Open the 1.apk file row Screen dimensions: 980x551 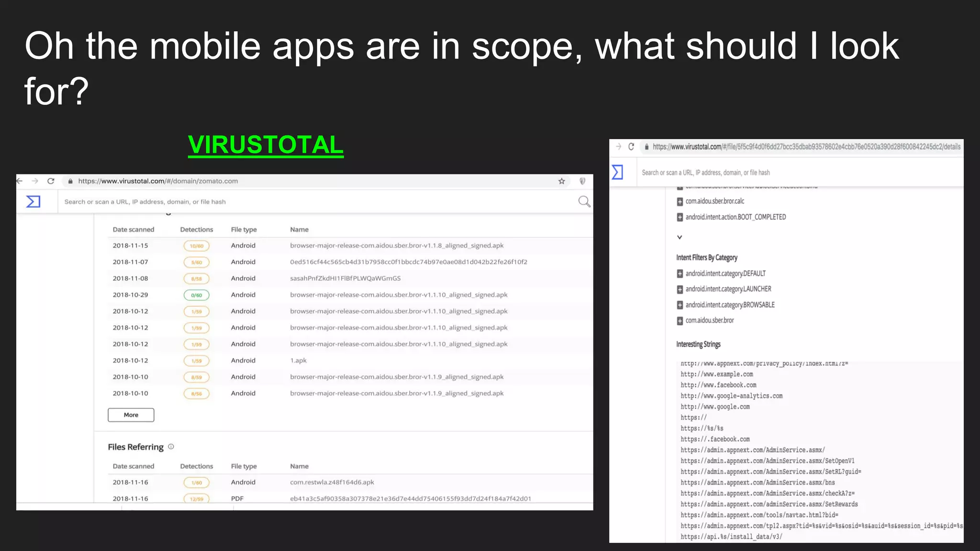pos(298,361)
